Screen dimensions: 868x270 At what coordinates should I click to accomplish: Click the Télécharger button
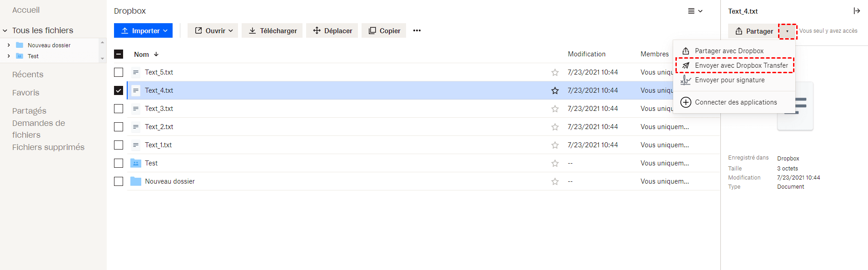(272, 30)
